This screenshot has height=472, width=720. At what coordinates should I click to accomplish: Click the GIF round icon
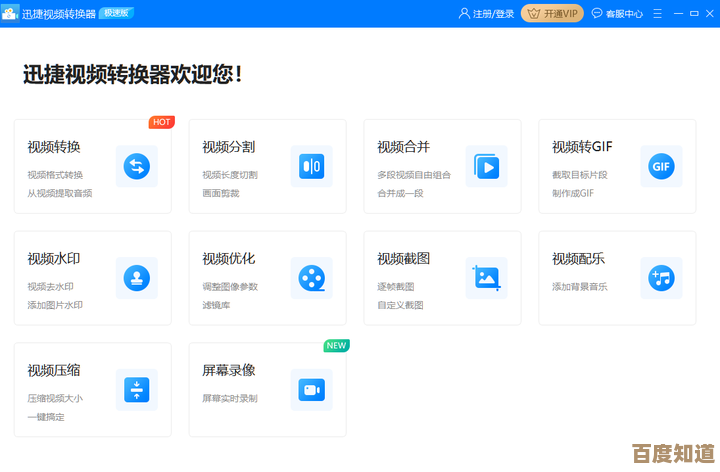click(x=661, y=166)
